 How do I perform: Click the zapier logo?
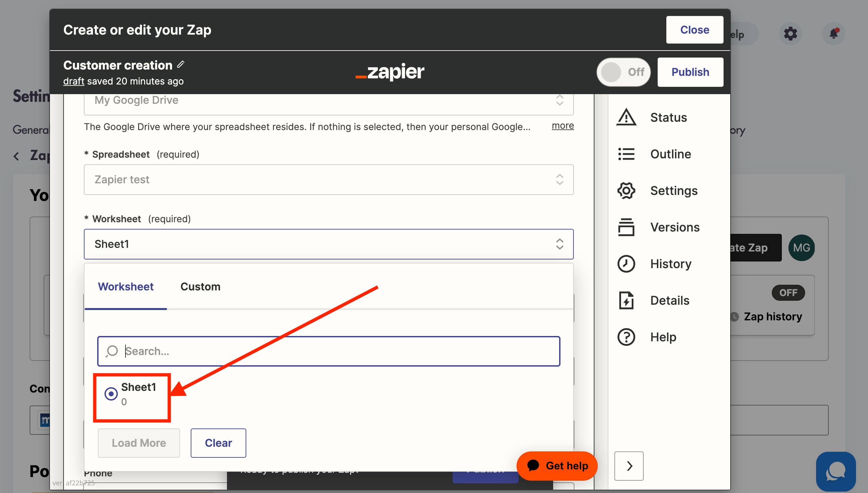[x=390, y=72]
